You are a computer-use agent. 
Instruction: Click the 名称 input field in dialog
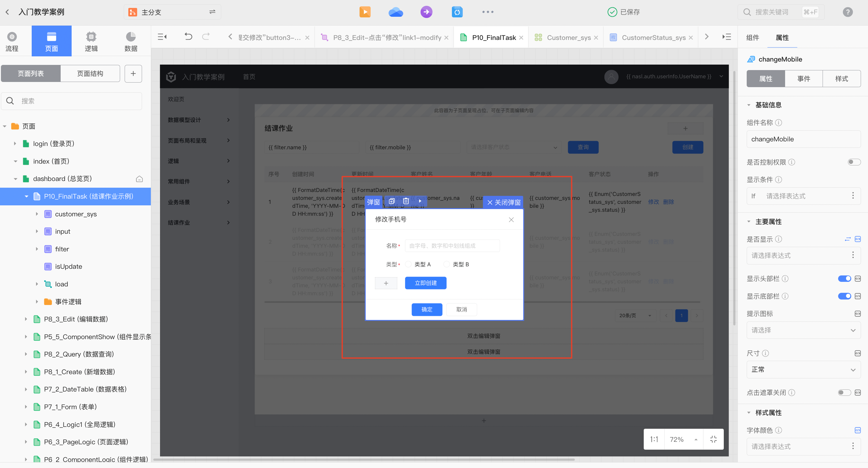[x=452, y=246]
